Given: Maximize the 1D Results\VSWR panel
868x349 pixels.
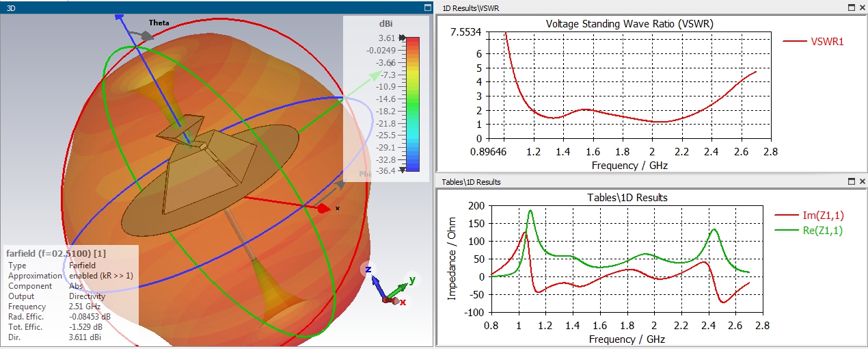Looking at the screenshot, I should pos(852,8).
